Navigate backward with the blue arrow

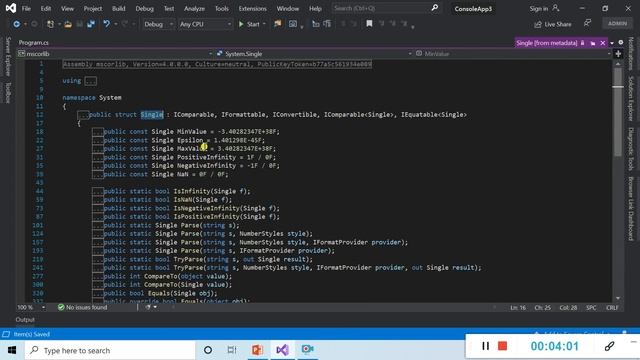16,24
